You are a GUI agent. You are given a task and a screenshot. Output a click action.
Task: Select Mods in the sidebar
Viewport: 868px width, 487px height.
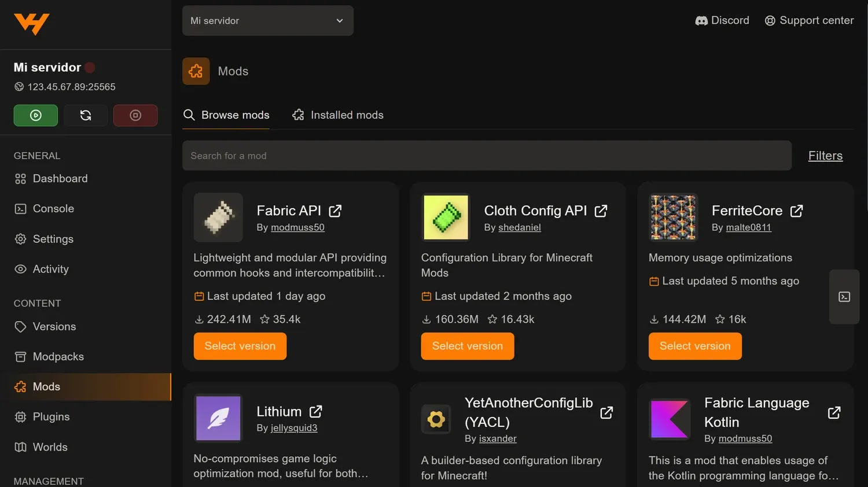point(86,387)
